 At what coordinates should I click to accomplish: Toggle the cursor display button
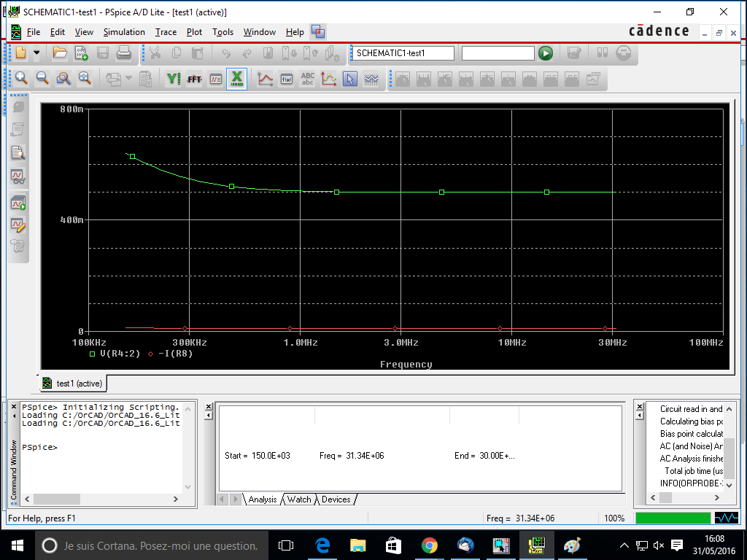click(x=350, y=79)
